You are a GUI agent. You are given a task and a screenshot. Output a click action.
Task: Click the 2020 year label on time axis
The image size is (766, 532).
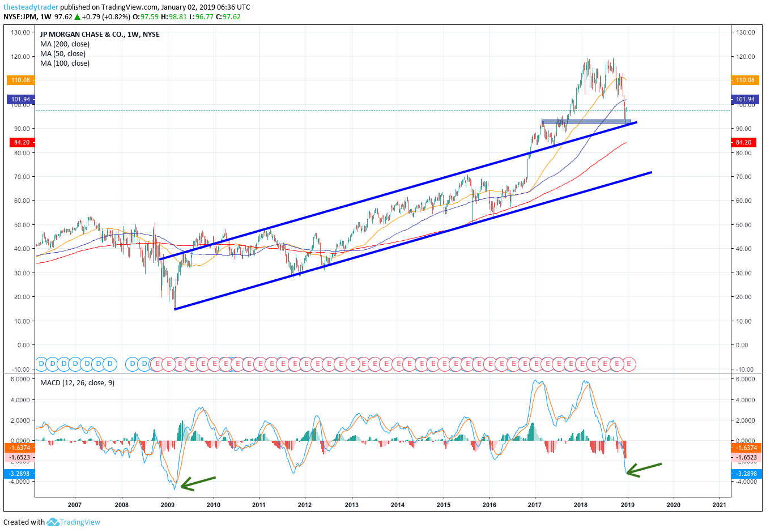674,505
